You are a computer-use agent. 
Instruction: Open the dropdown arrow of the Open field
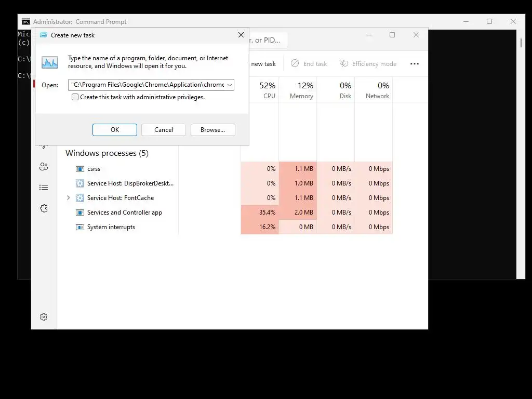click(x=230, y=85)
